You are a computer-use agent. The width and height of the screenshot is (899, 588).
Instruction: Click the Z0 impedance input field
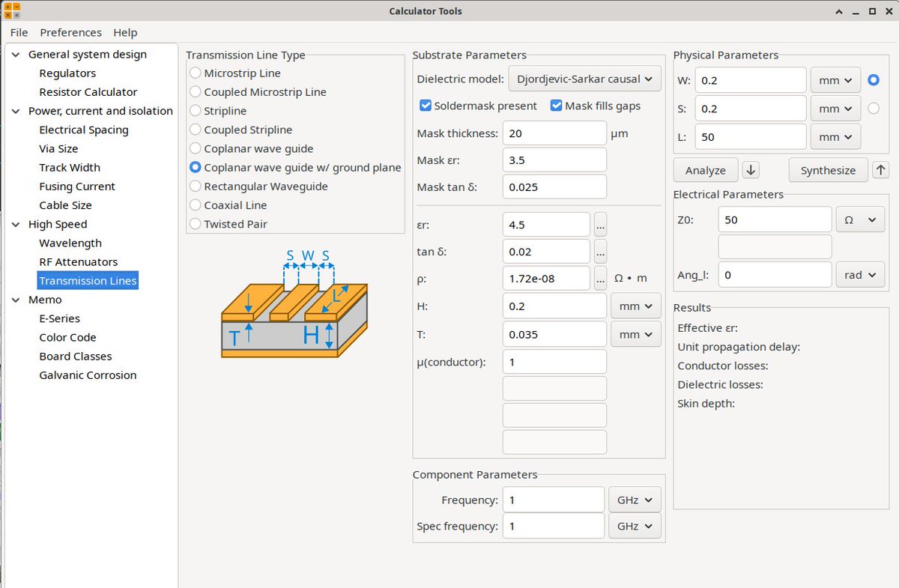coord(775,219)
